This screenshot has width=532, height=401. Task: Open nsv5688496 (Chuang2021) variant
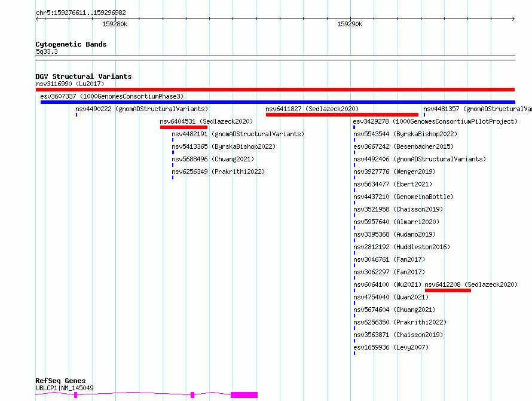(x=213, y=159)
